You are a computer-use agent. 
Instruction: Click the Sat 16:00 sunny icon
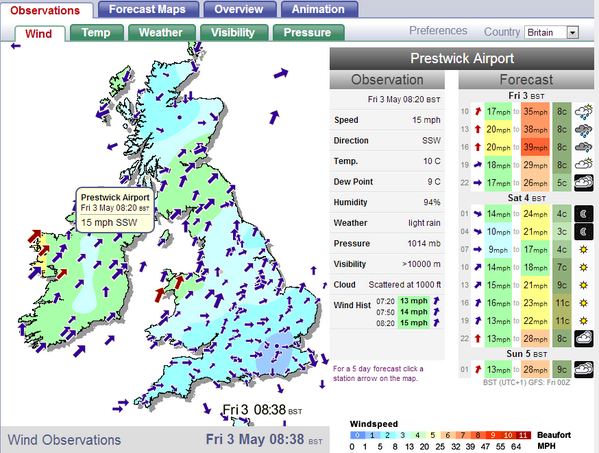coord(583,303)
